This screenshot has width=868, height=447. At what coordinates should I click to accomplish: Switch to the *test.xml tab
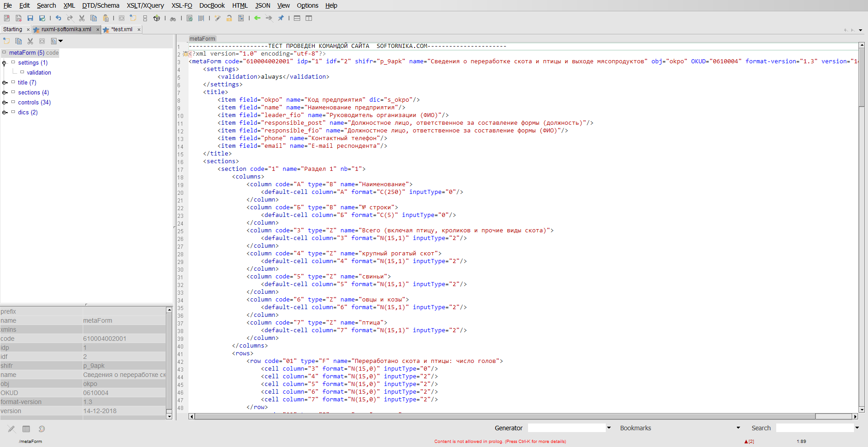[122, 29]
